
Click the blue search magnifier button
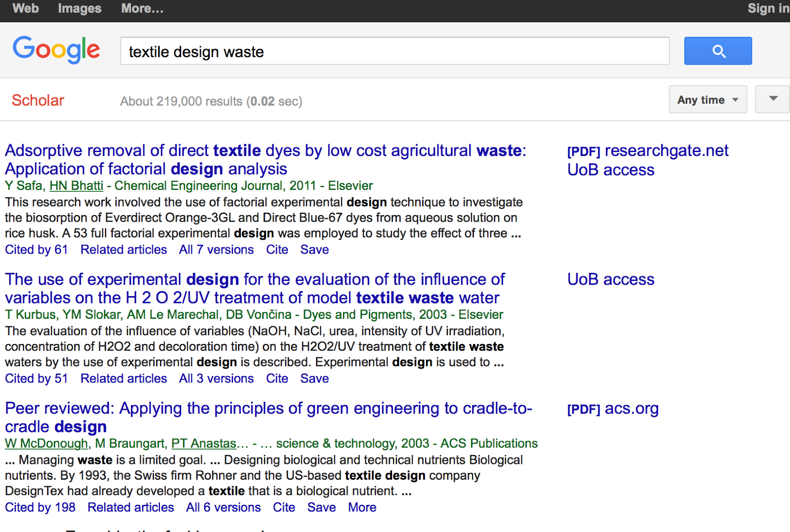click(717, 51)
